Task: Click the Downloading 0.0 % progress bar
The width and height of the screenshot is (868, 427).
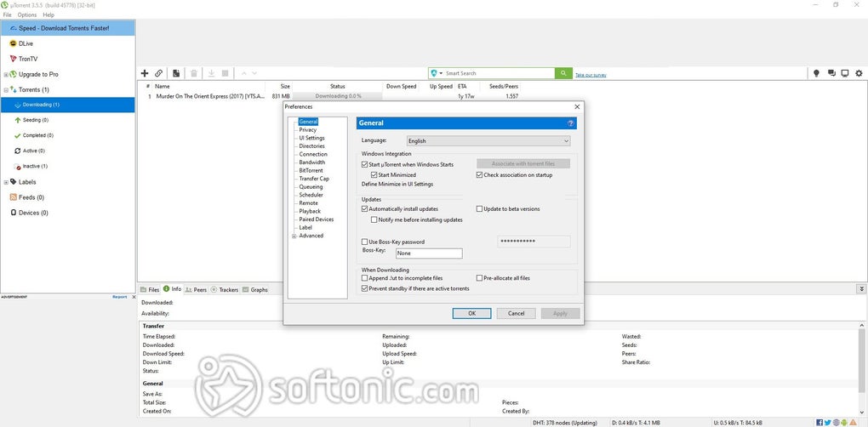Action: coord(338,96)
